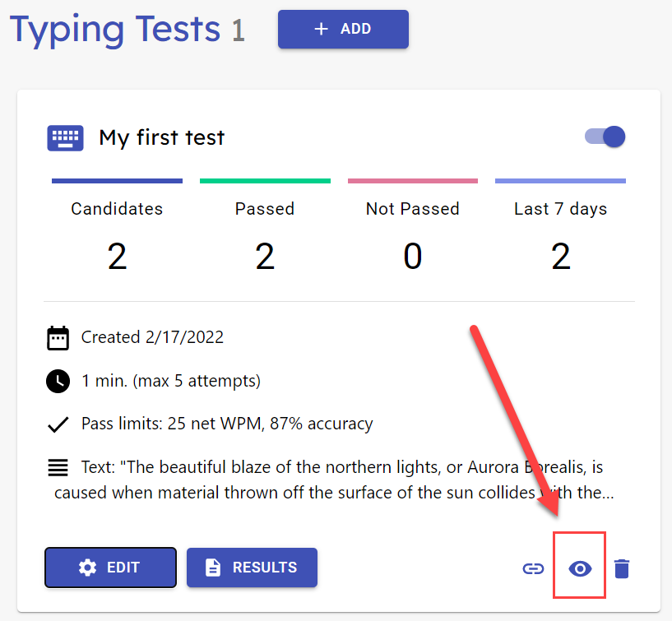The image size is (672, 621).
Task: Delete the test using the trash icon
Action: coord(622,568)
